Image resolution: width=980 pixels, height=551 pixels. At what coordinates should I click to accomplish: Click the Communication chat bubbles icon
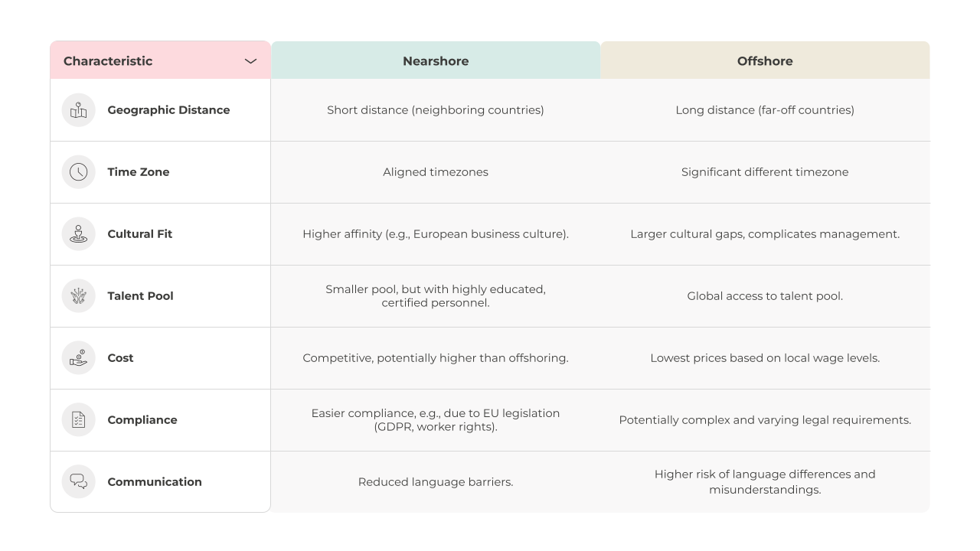(x=79, y=482)
